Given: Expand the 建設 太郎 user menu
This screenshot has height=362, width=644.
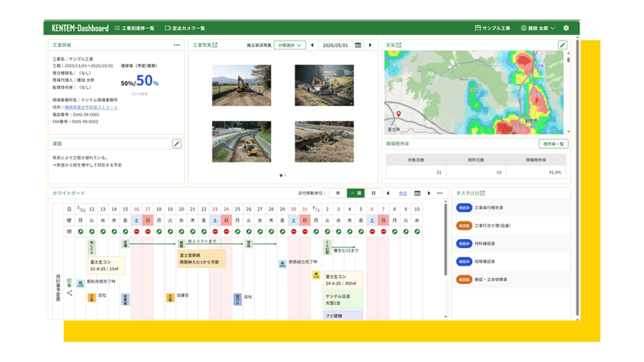Looking at the screenshot, I should 538,28.
